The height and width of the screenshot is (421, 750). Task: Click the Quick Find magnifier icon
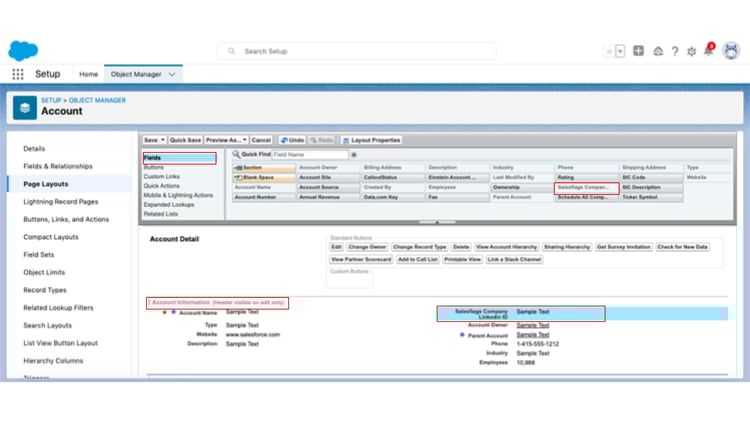click(236, 154)
